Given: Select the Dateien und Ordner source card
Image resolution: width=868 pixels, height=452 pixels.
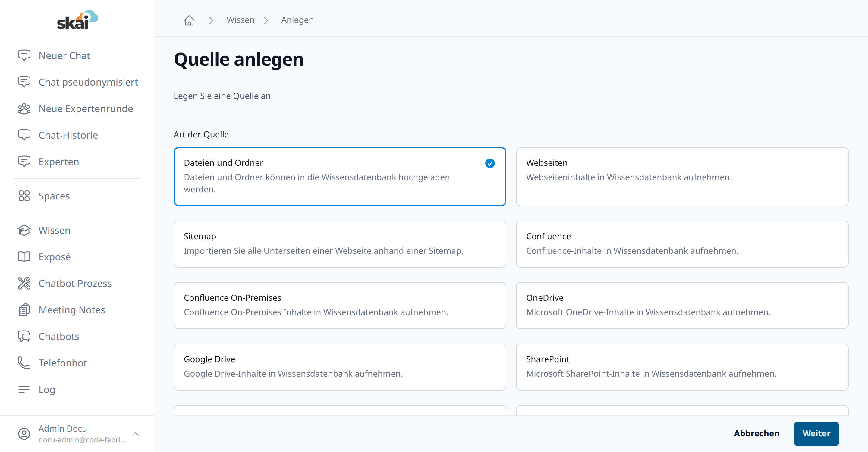Looking at the screenshot, I should (340, 177).
